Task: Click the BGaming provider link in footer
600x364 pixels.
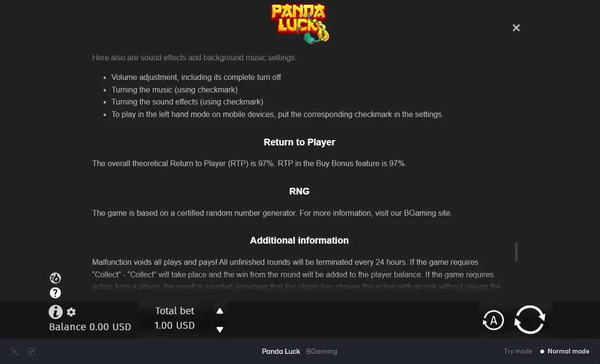Action: point(322,351)
